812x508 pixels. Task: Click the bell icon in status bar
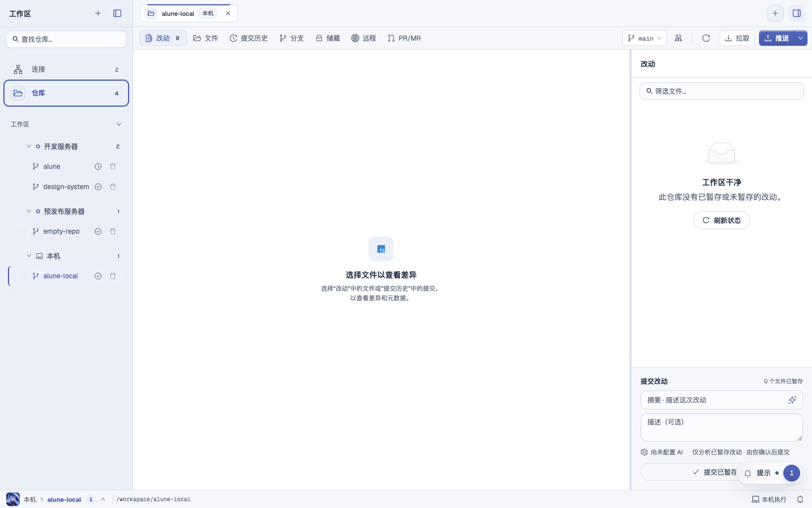pyautogui.click(x=800, y=500)
